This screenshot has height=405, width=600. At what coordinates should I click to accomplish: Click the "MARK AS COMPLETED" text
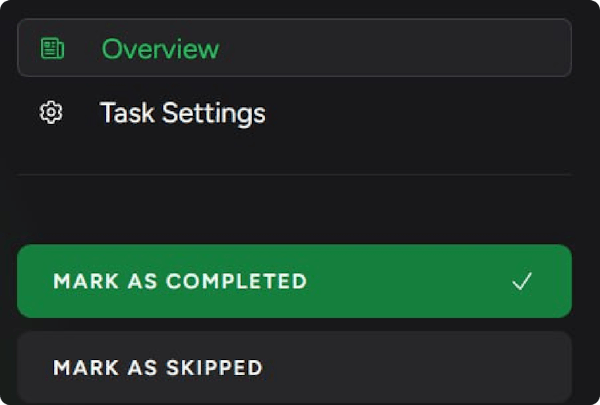point(180,282)
